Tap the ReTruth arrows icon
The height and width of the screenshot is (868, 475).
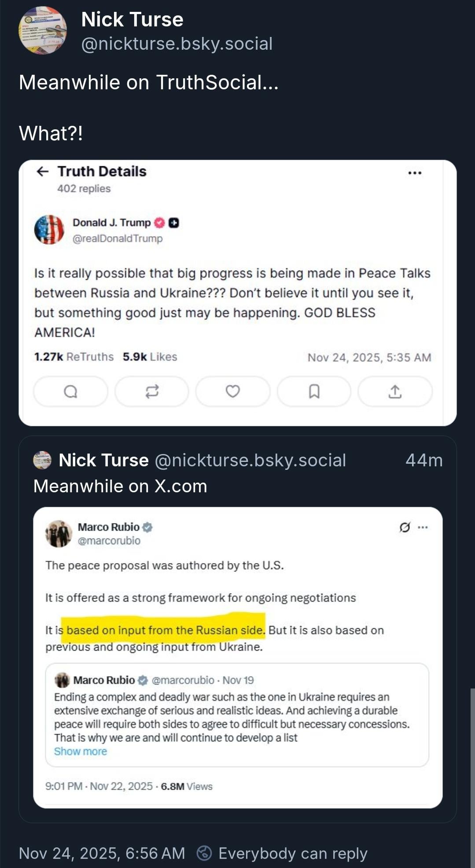tap(152, 391)
